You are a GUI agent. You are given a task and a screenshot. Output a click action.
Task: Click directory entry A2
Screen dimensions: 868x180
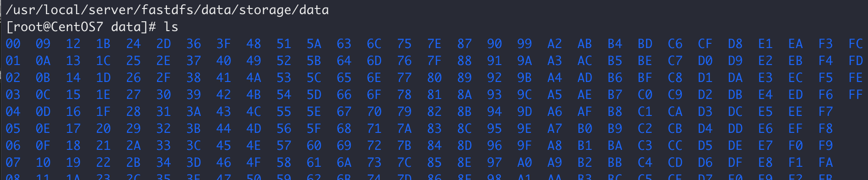(555, 44)
